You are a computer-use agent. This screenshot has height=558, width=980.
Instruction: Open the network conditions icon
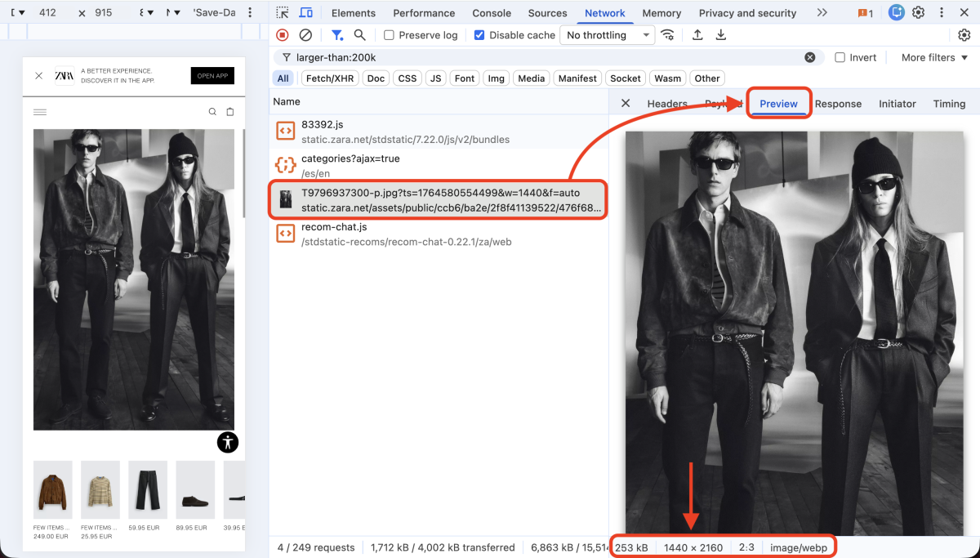668,34
